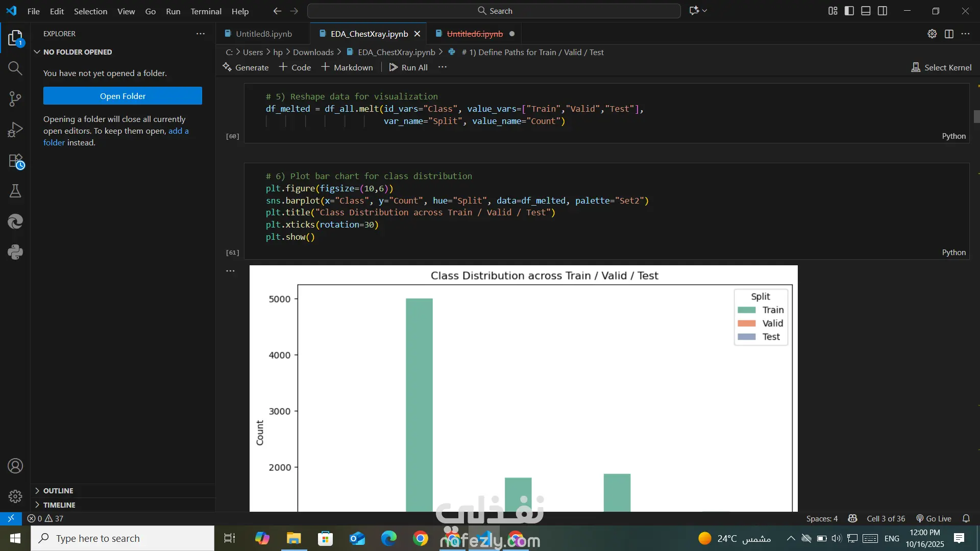
Task: Expand the OUTLINE section
Action: coord(58,491)
